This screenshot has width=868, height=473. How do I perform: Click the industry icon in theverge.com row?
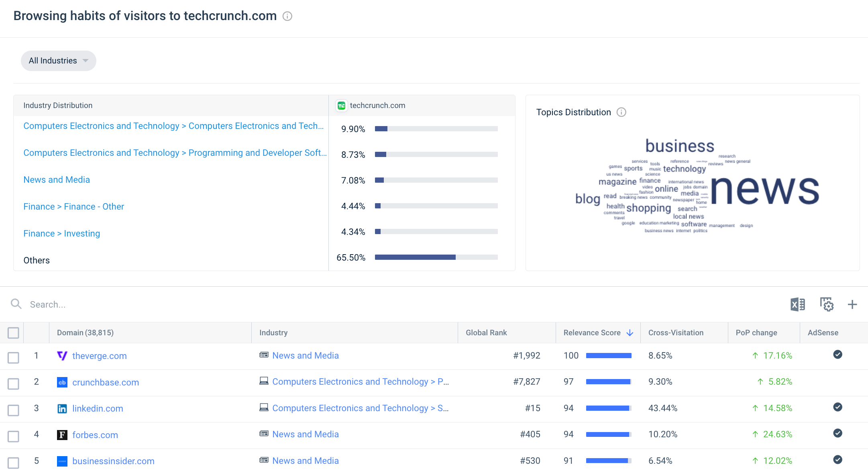[264, 355]
